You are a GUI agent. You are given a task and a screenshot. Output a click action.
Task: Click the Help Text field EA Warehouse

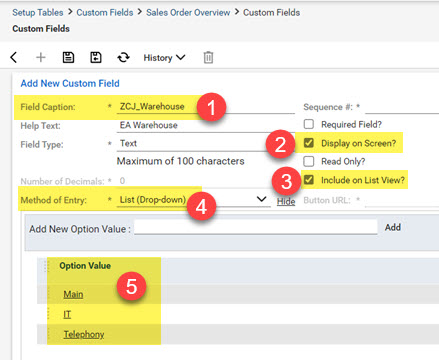pyautogui.click(x=205, y=125)
